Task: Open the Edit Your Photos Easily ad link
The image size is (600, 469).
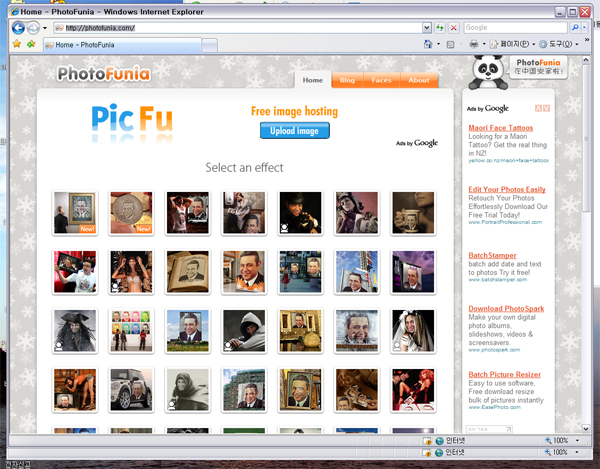Action: pyautogui.click(x=507, y=189)
